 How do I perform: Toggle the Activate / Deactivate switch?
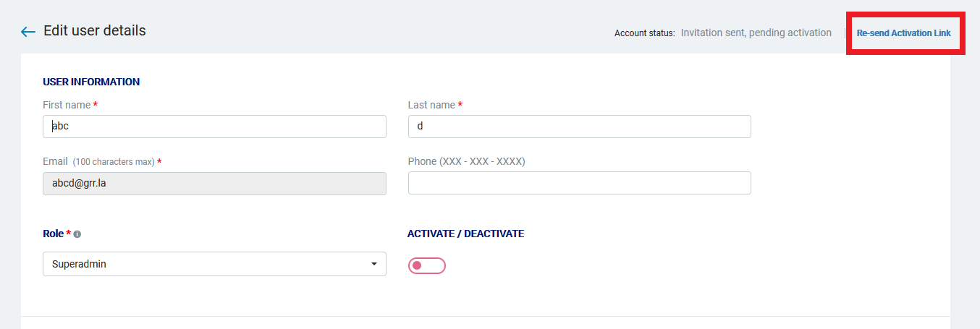427,265
